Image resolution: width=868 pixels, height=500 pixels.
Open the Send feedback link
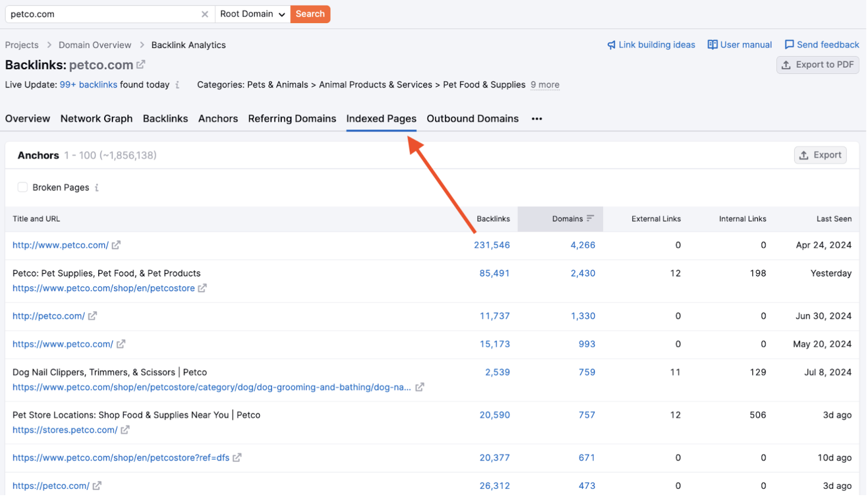(x=828, y=45)
